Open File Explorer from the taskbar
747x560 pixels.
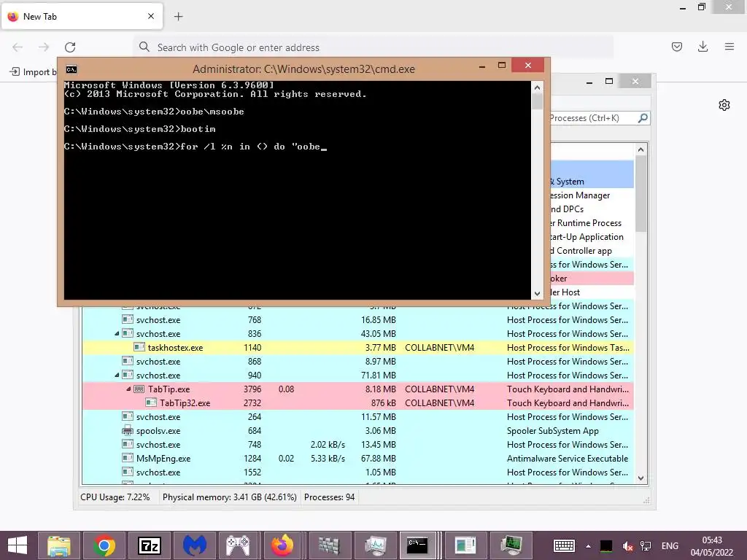coord(59,545)
